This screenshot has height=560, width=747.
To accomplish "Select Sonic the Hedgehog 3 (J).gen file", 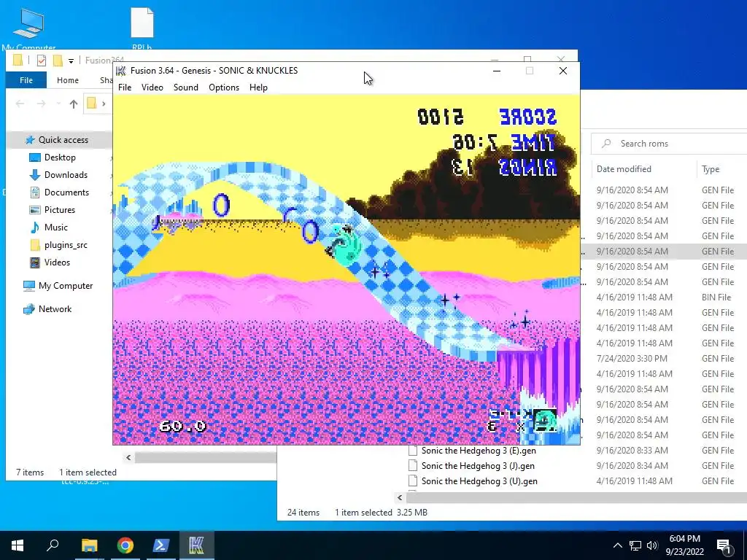I will tap(478, 466).
